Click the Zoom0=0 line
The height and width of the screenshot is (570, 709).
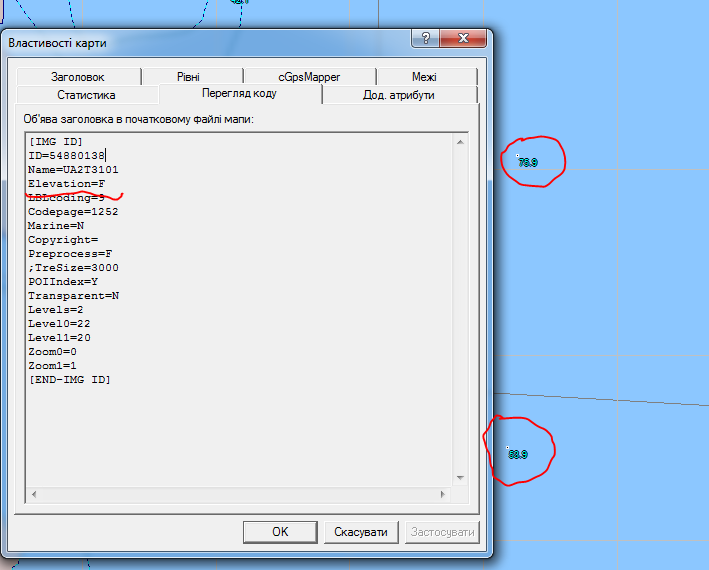point(52,352)
